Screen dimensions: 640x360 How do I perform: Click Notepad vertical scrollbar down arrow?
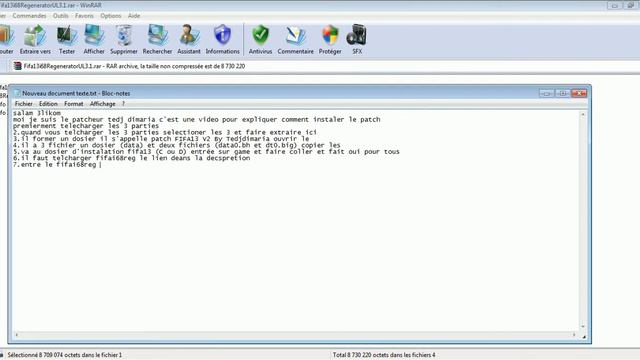pyautogui.click(x=583, y=327)
